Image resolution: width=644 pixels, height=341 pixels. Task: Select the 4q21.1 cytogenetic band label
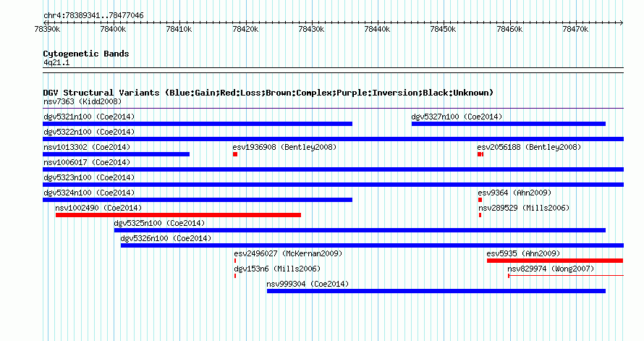point(56,63)
